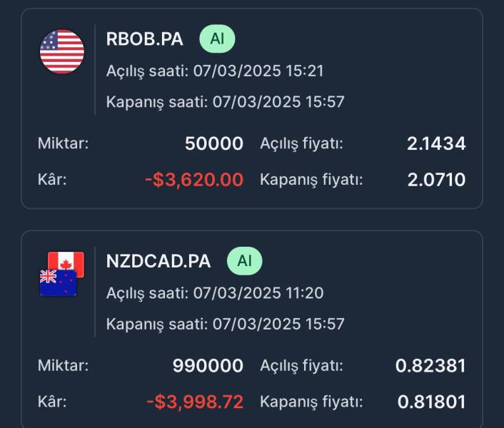Click the Kâr label in RBOB.PA card

tap(52, 180)
